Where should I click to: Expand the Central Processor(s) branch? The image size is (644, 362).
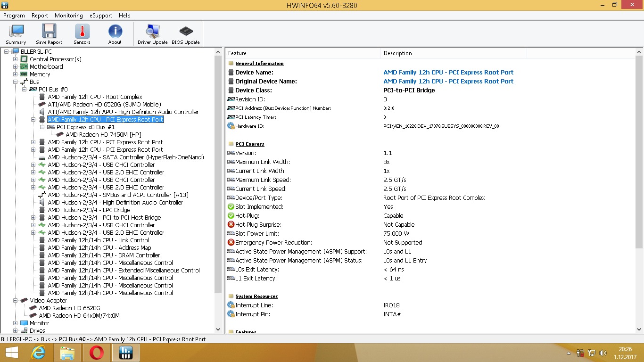click(15, 59)
